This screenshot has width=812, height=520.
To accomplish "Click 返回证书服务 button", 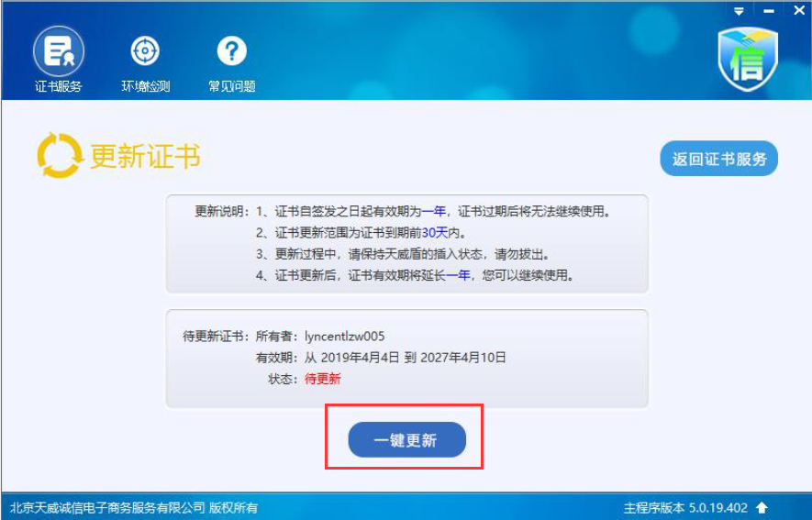I will 718,159.
